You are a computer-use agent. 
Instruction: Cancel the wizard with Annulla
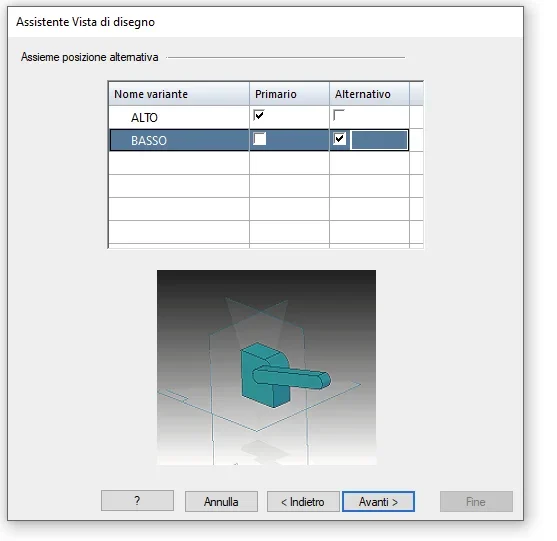(x=221, y=502)
